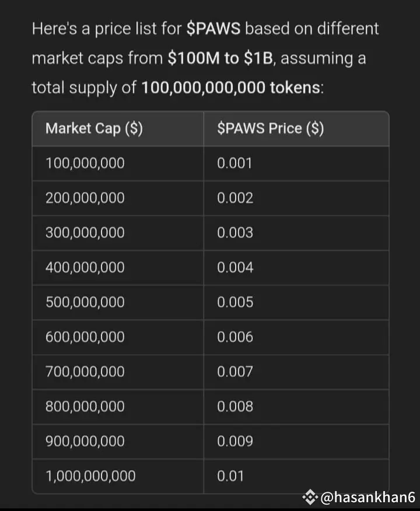Click the $PAWS Price ($) column header
The image size is (420, 511).
[x=270, y=129]
